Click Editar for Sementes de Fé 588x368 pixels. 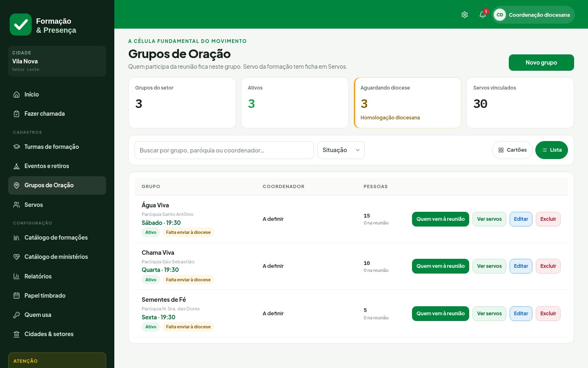point(521,314)
